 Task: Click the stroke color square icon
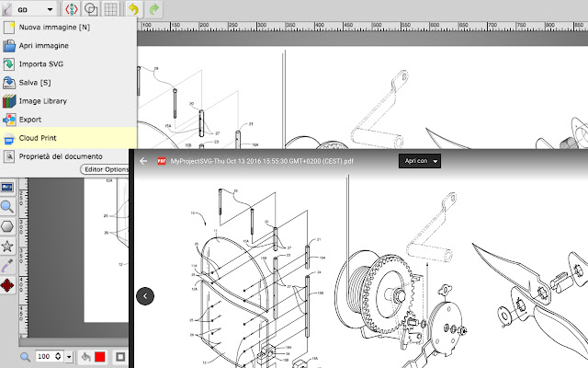pyautogui.click(x=120, y=357)
